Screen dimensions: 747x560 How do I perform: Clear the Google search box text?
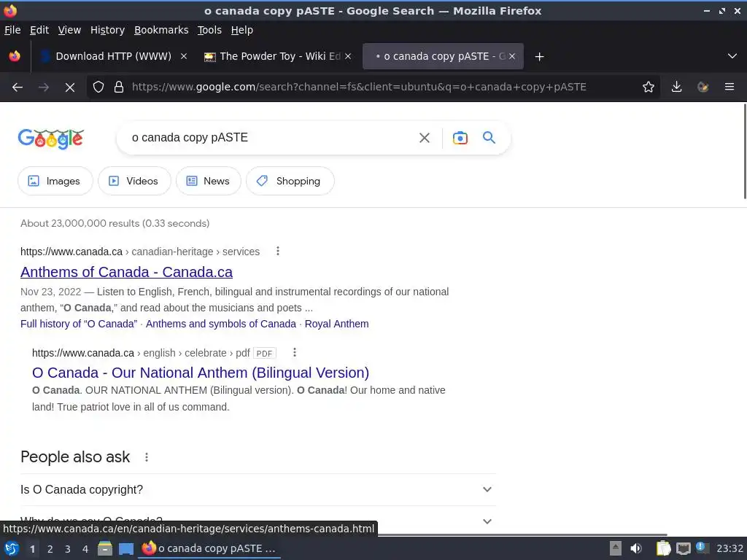pos(425,138)
